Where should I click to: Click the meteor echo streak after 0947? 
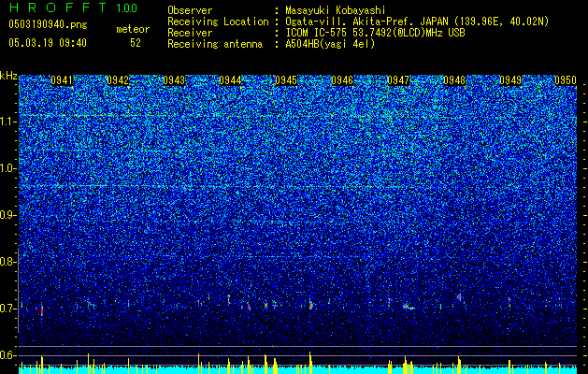[408, 308]
